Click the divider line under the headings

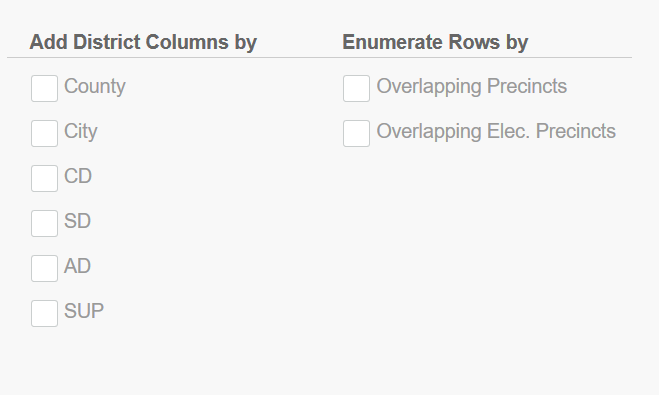[319, 58]
